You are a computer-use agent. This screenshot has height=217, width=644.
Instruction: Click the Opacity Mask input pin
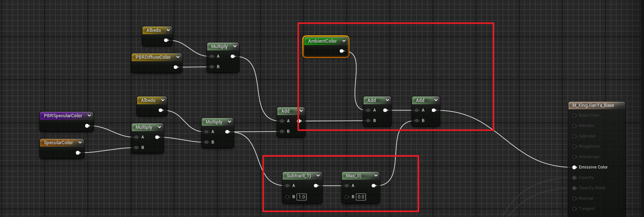[574, 188]
